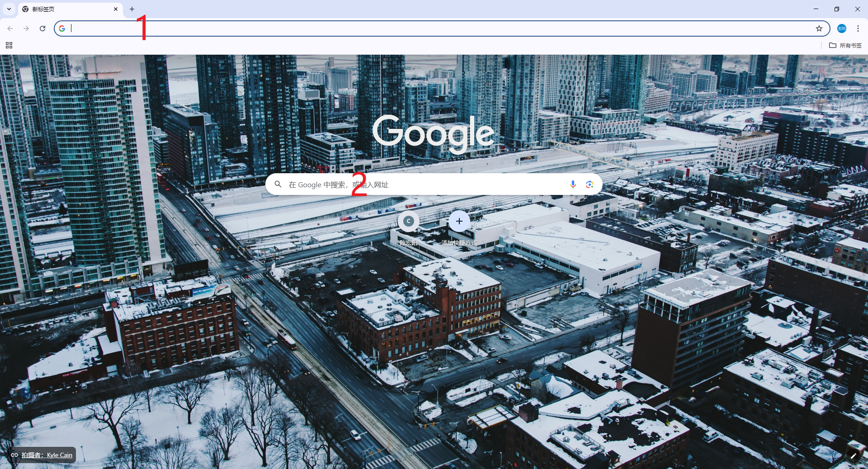
Task: Open the 所有书签 folder
Action: tap(845, 45)
